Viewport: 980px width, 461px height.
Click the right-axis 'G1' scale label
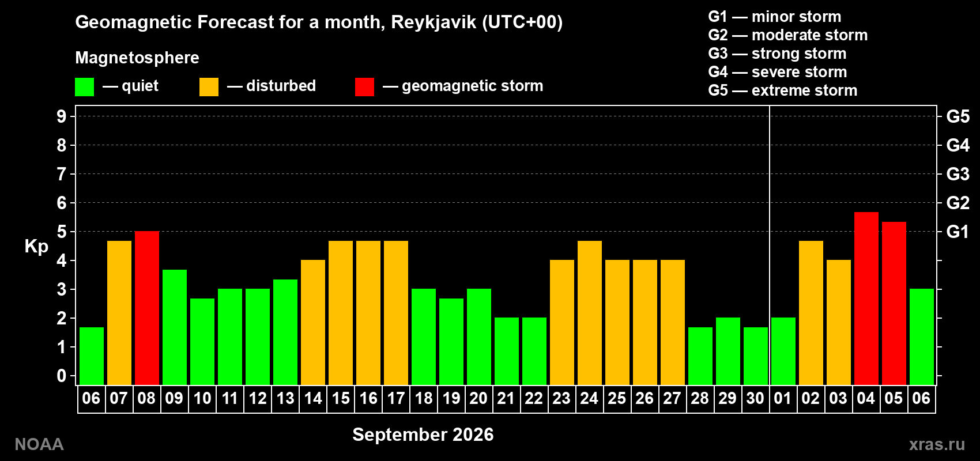tap(958, 232)
